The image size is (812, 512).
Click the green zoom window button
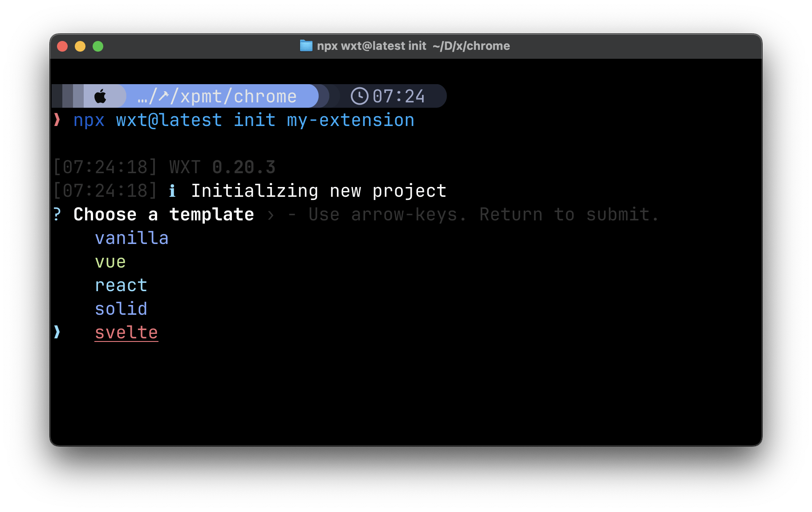[x=98, y=46]
